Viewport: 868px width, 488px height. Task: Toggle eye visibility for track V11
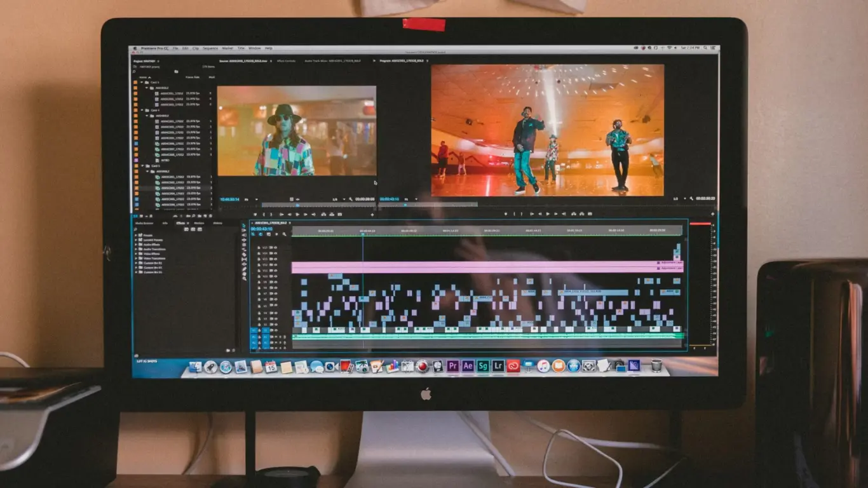pos(275,271)
